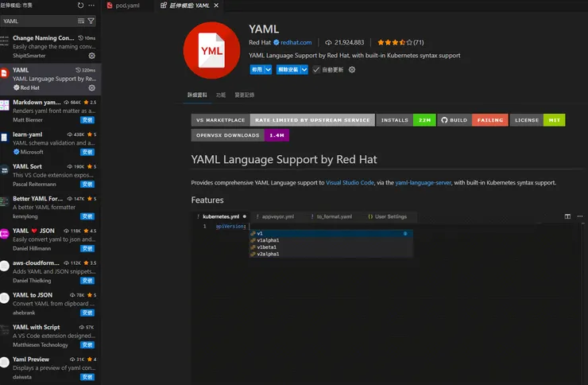Open manage gear for YAML extension in list
The width and height of the screenshot is (588, 385).
(92, 87)
